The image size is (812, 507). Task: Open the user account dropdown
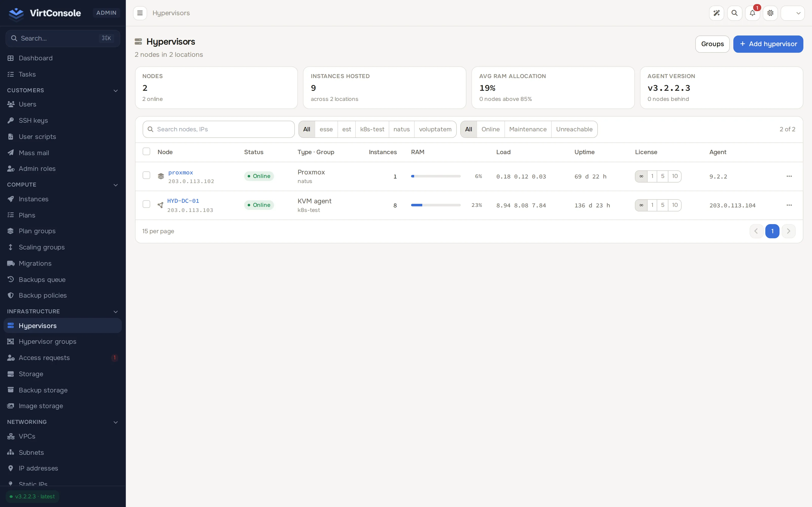792,13
